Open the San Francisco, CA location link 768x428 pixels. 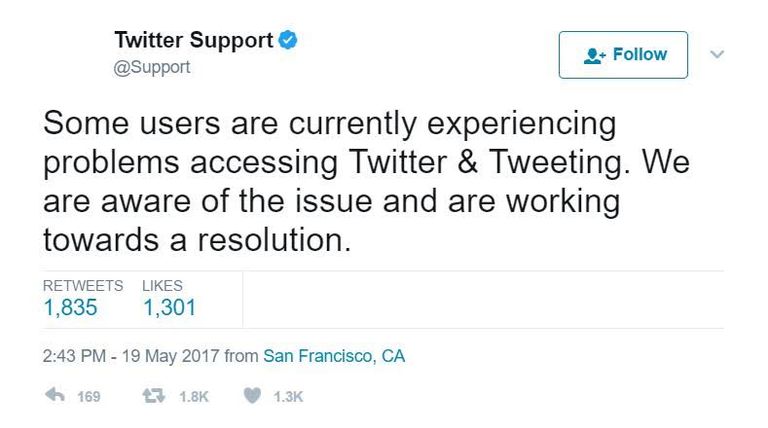pos(334,356)
